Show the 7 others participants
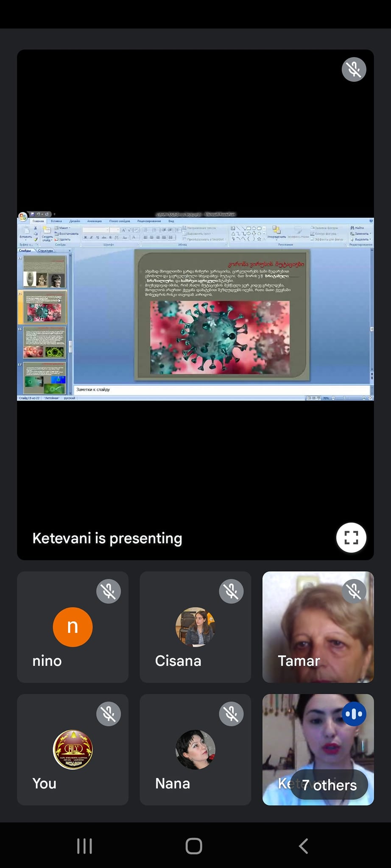Image resolution: width=391 pixels, height=868 pixels. [x=329, y=785]
